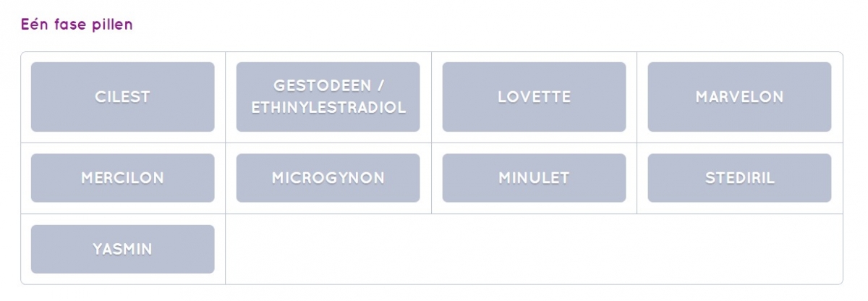Open Marvelon pill information
The width and height of the screenshot is (868, 301).
coord(739,97)
